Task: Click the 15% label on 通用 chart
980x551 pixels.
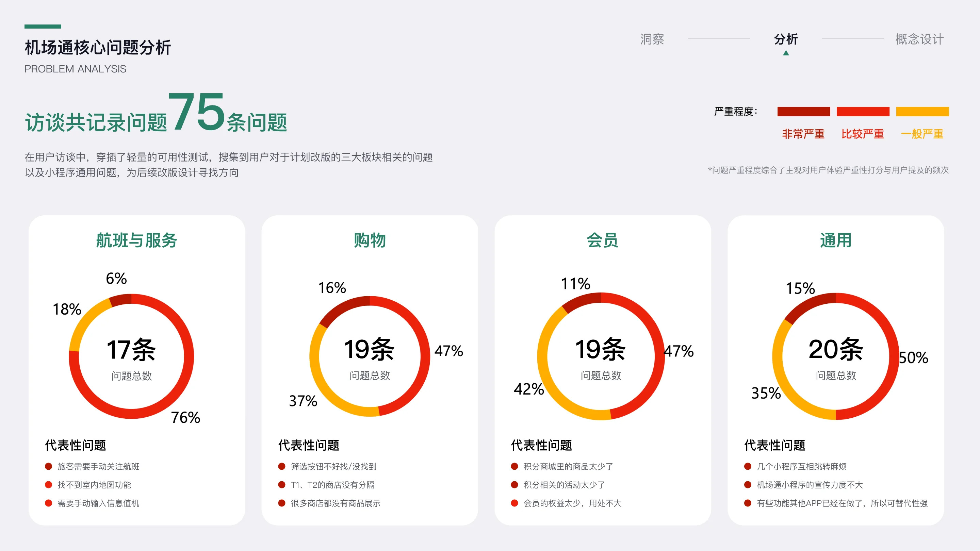Action: (x=800, y=288)
